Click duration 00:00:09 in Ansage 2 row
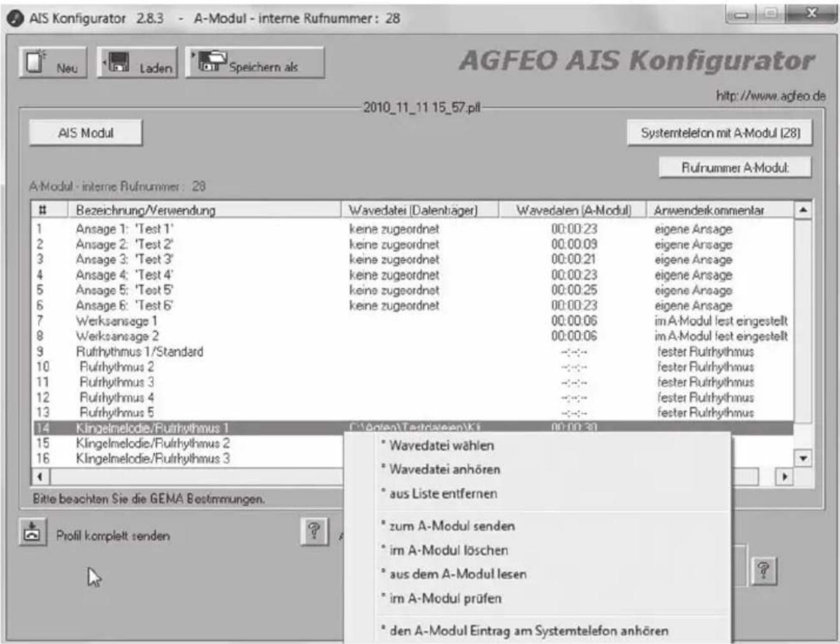Image resolution: width=840 pixels, height=644 pixels. [x=574, y=244]
